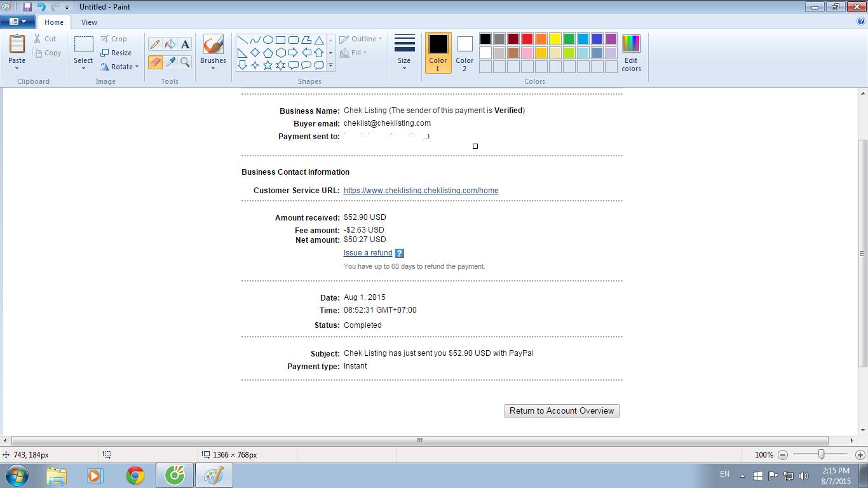Select the Five-point star shape

tap(268, 65)
